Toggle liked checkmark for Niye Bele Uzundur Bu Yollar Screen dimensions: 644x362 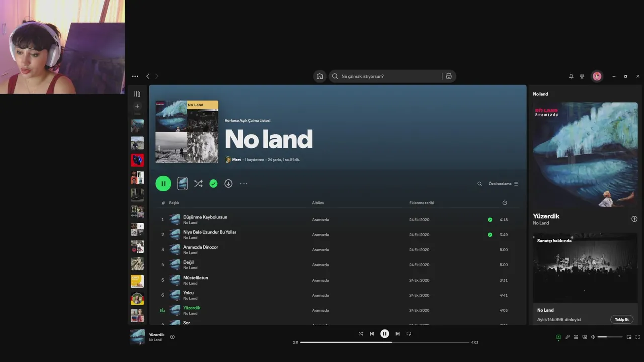coord(490,235)
